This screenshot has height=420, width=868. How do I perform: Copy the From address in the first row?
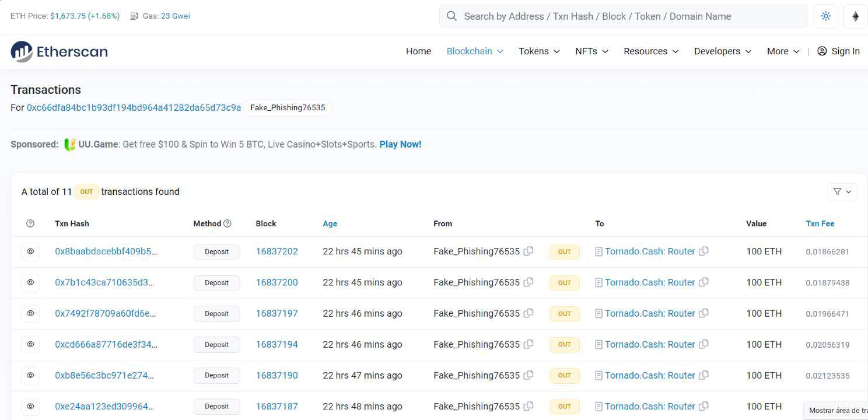[x=528, y=251]
